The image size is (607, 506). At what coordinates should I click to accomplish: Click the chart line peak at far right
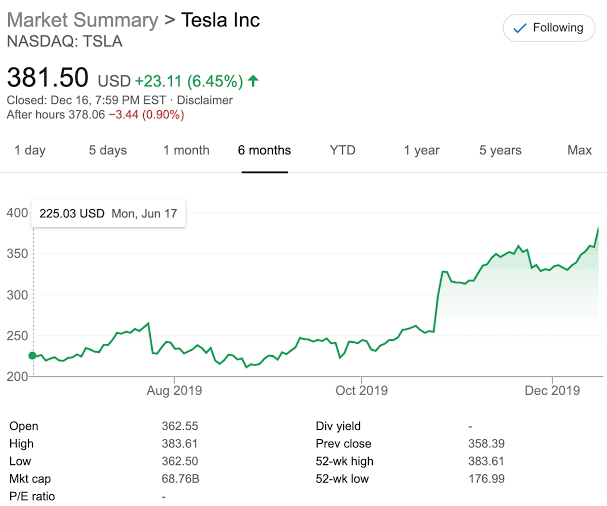[x=598, y=229]
